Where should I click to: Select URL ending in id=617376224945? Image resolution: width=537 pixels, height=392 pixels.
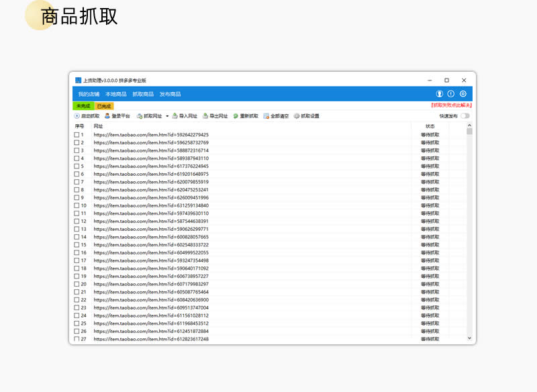click(x=151, y=166)
